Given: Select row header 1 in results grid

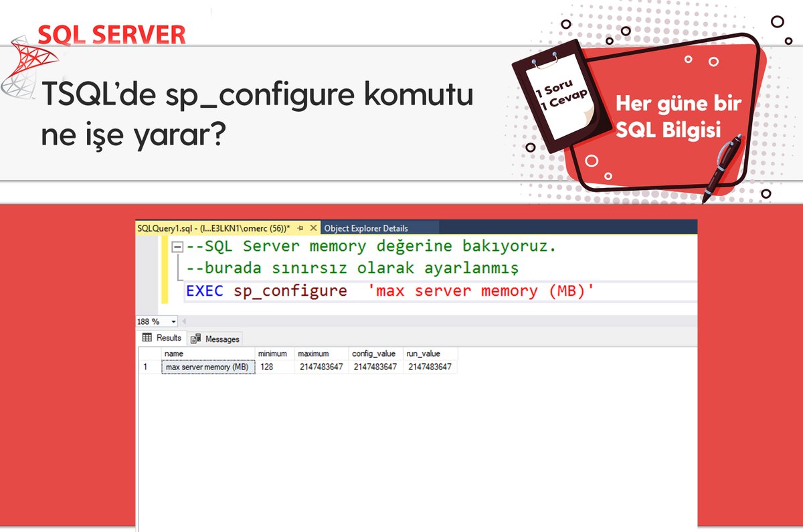Looking at the screenshot, I should tap(150, 367).
